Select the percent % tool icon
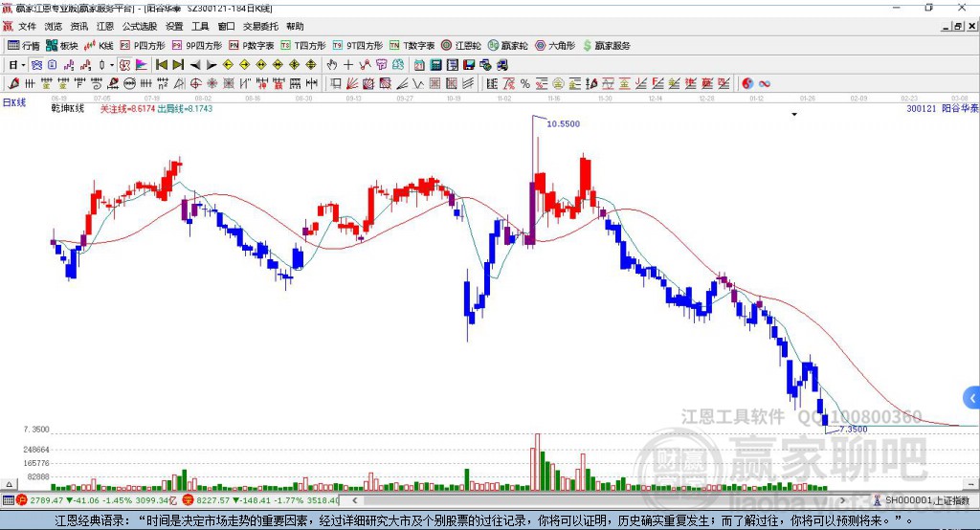 tap(525, 83)
